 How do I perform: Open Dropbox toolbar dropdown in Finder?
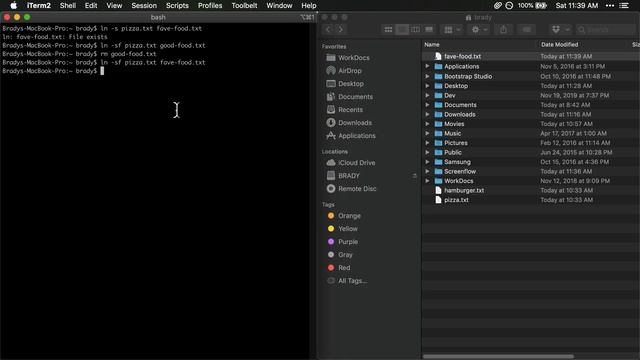pyautogui.click(x=560, y=29)
